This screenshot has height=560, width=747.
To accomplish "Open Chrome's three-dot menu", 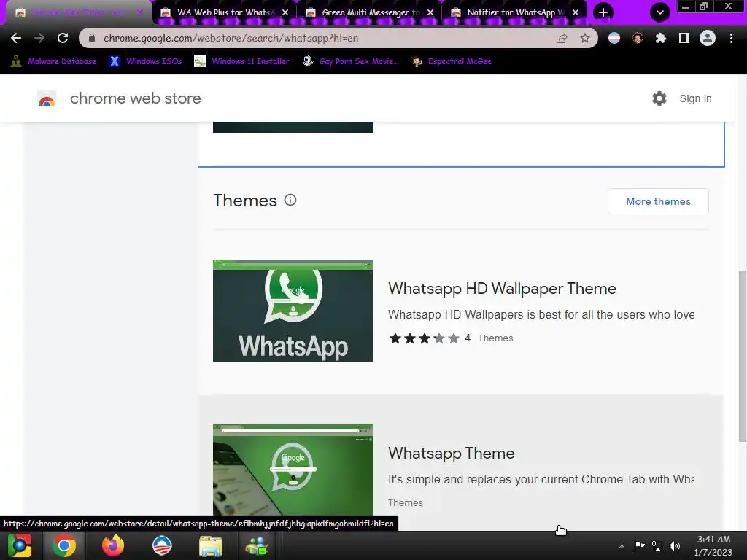I will pyautogui.click(x=731, y=38).
